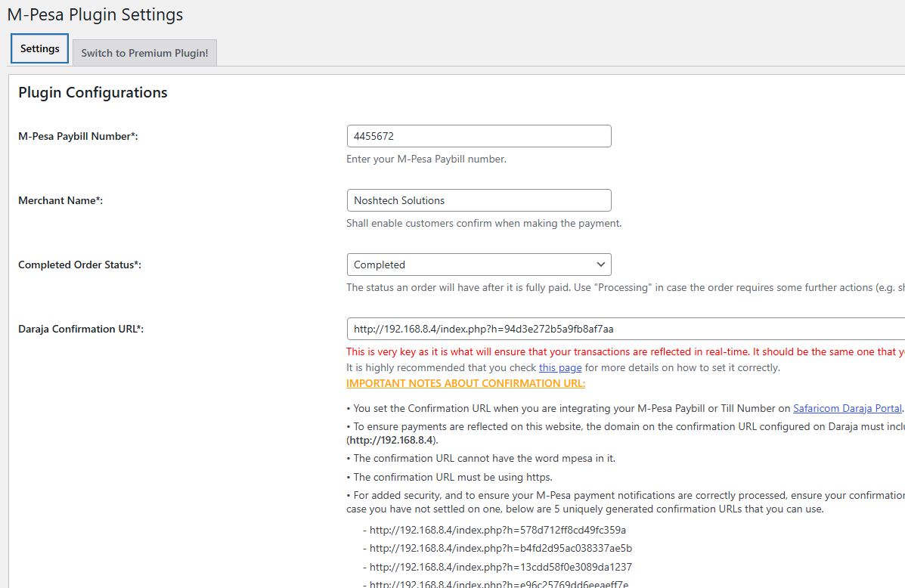Click 'confirmation URL cannot have the word mpesa' note
Image resolution: width=905 pixels, height=588 pixels.
481,458
